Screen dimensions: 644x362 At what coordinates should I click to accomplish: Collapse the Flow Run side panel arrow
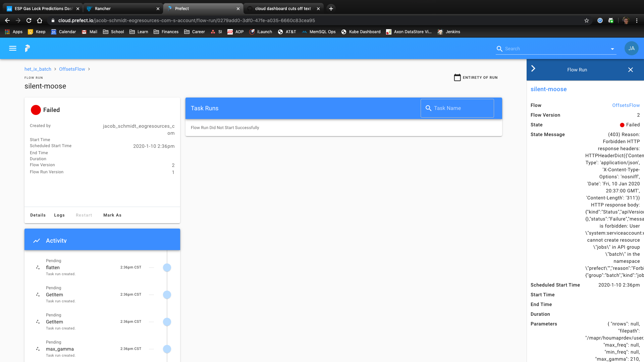(533, 69)
